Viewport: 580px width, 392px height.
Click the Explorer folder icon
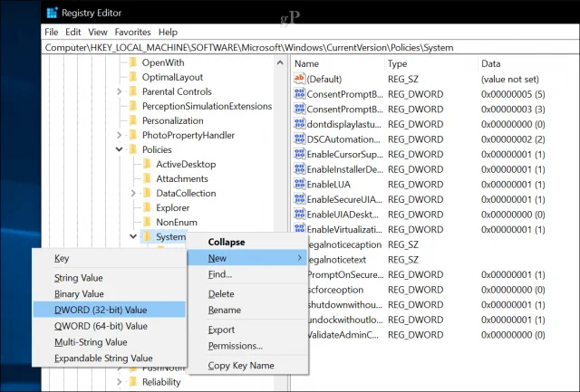[147, 207]
